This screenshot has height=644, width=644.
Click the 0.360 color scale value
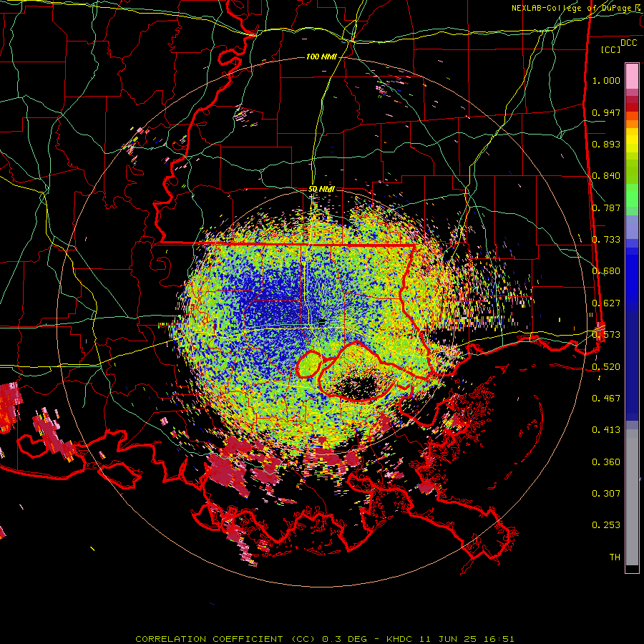coord(606,462)
